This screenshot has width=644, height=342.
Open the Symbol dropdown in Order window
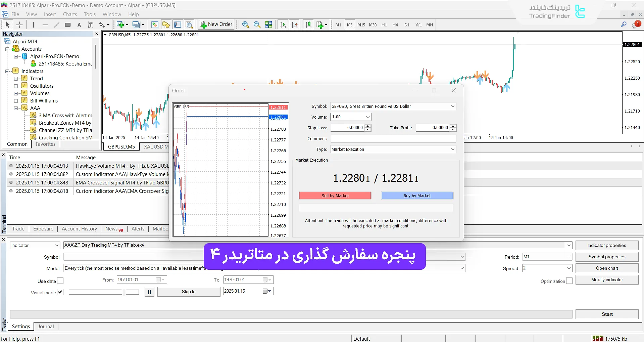pos(453,106)
